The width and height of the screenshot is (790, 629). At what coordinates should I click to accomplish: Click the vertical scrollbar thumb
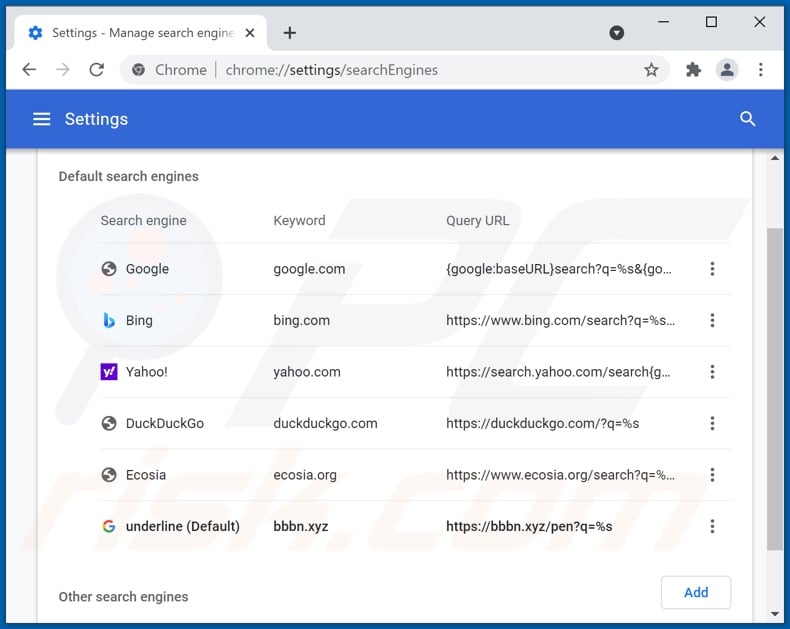[774, 389]
